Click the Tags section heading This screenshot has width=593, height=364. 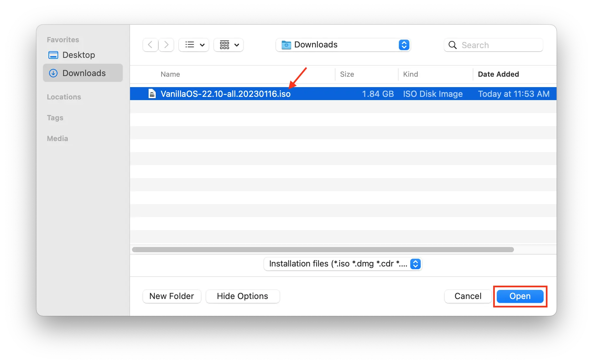tap(55, 118)
